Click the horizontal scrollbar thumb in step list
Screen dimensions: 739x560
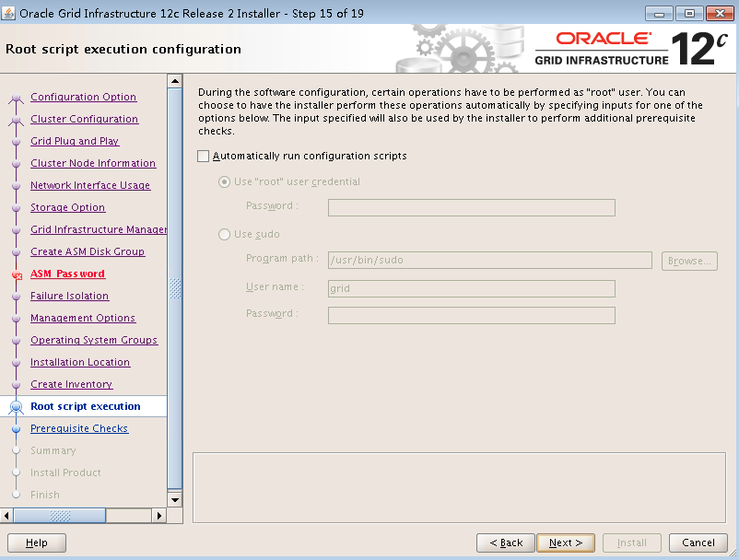pyautogui.click(x=59, y=516)
